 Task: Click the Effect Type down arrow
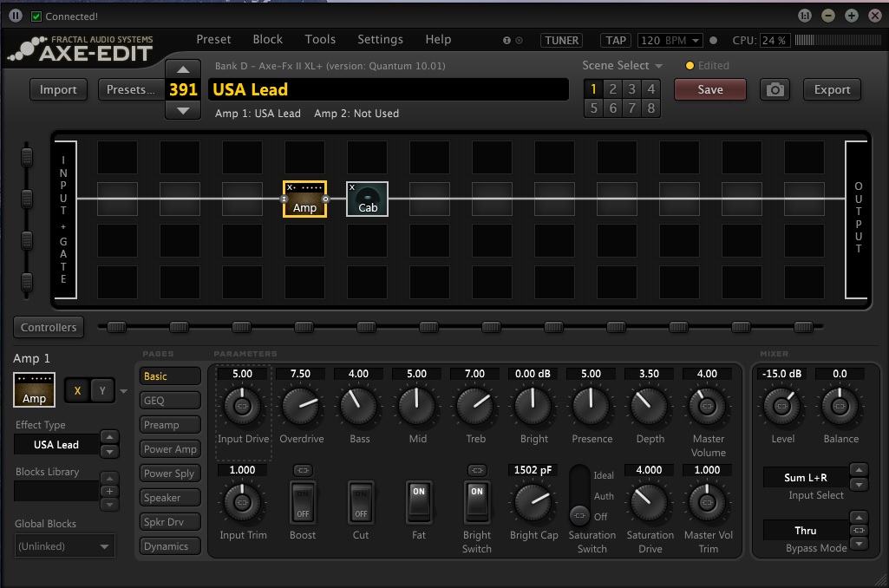pos(109,451)
